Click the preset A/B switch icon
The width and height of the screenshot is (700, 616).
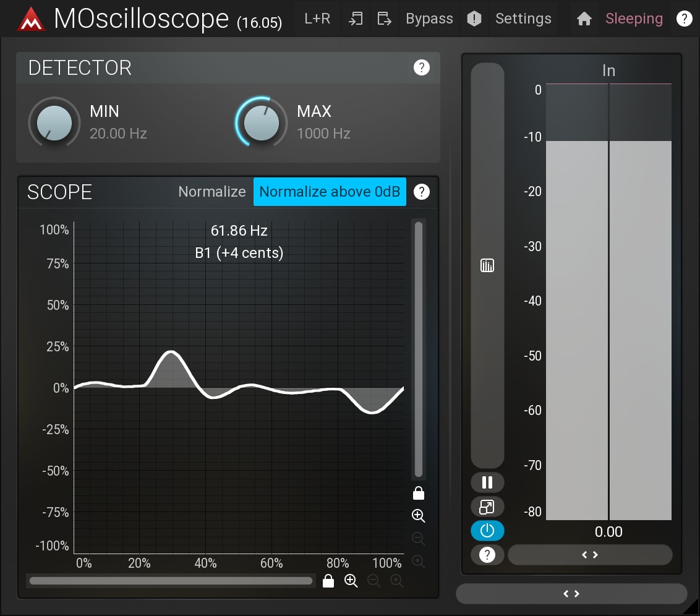pos(356,19)
